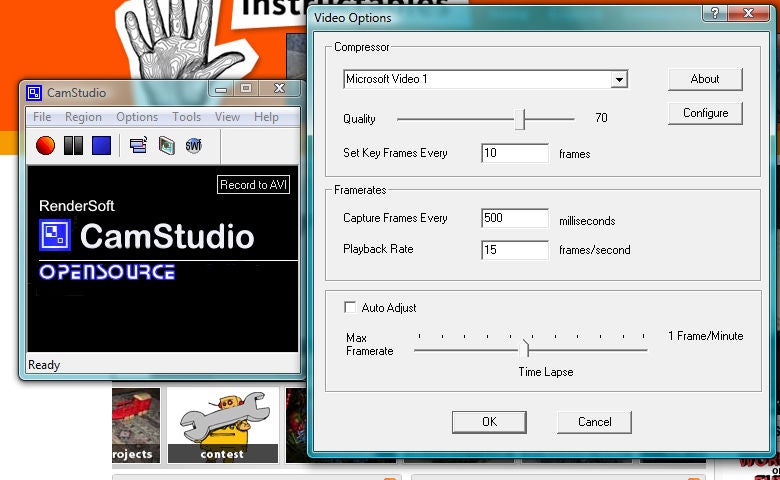Click the Record to AVI label

click(254, 185)
